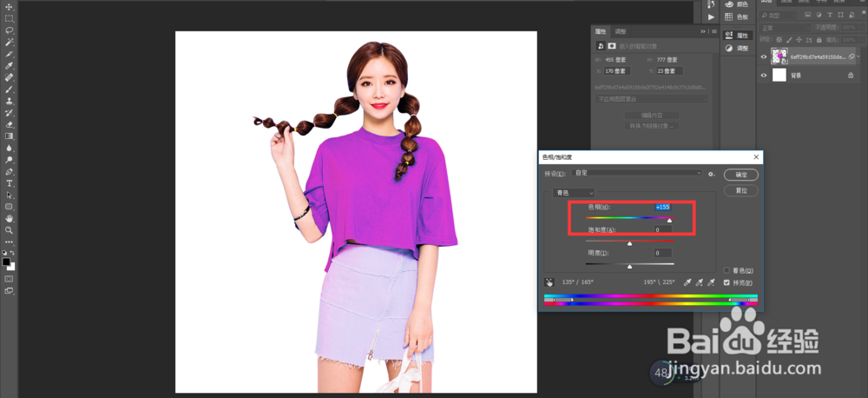The height and width of the screenshot is (398, 868).
Task: Click the lightness slider handle
Action: [629, 267]
